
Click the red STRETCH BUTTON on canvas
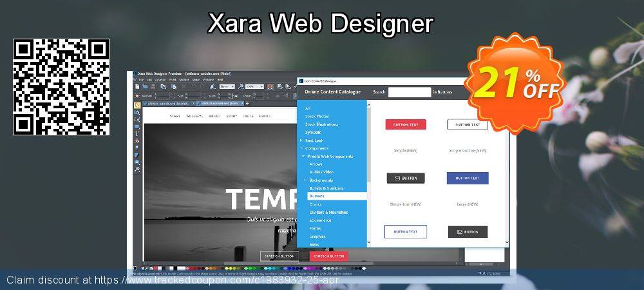pyautogui.click(x=328, y=256)
